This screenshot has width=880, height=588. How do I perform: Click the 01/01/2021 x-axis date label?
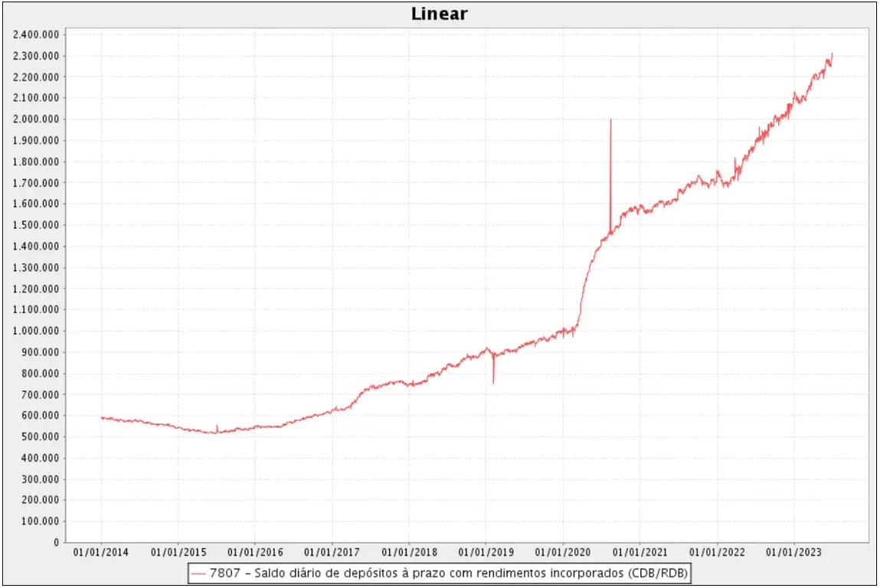pyautogui.click(x=640, y=552)
